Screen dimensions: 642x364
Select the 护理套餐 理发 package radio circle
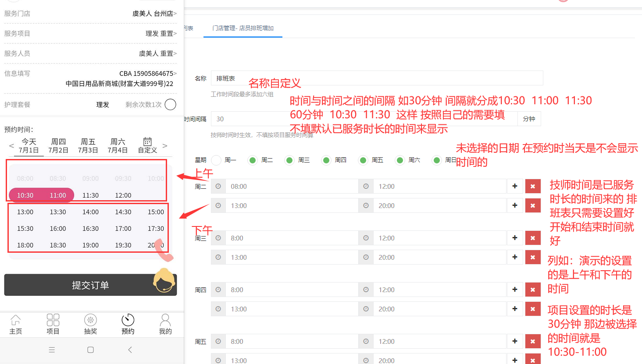click(171, 105)
